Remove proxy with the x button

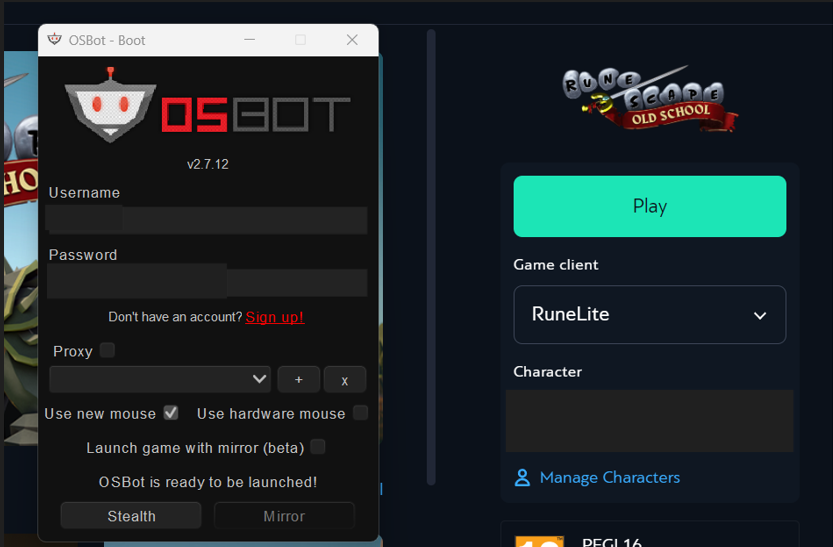point(345,379)
